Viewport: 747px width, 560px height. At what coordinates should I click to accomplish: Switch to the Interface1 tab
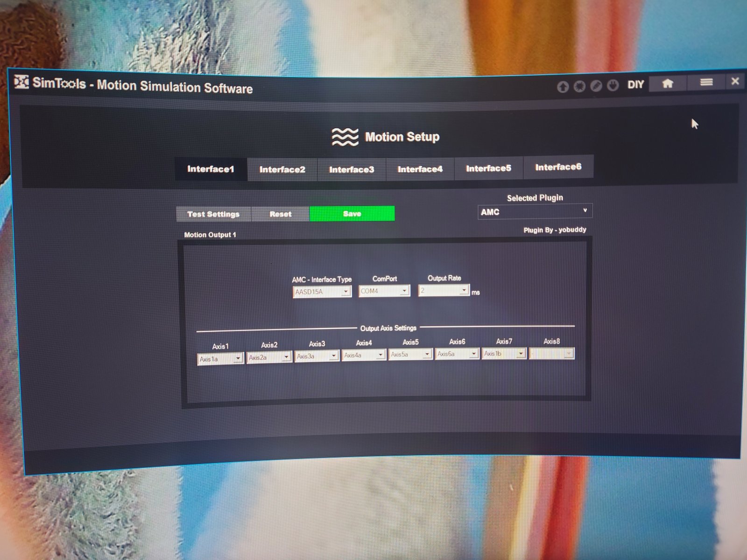211,169
